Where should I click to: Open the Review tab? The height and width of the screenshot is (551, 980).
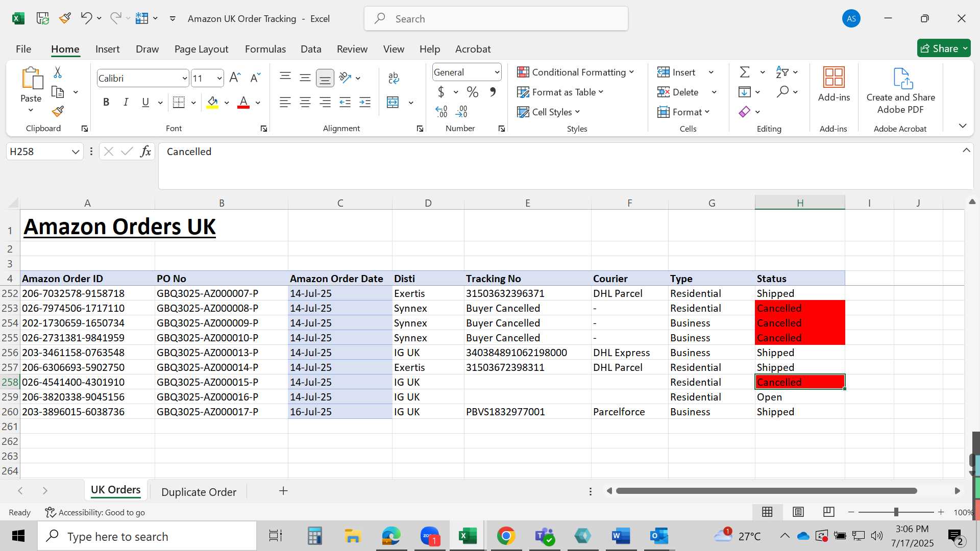pos(352,49)
